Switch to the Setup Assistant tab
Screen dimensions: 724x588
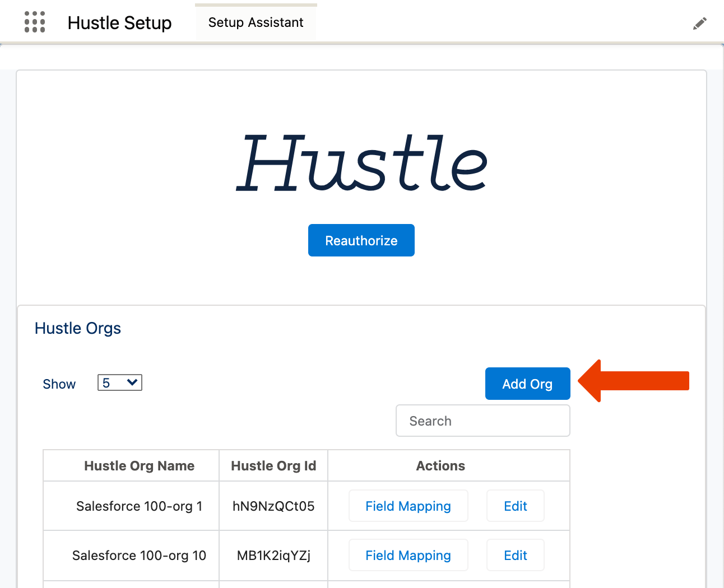(x=256, y=22)
